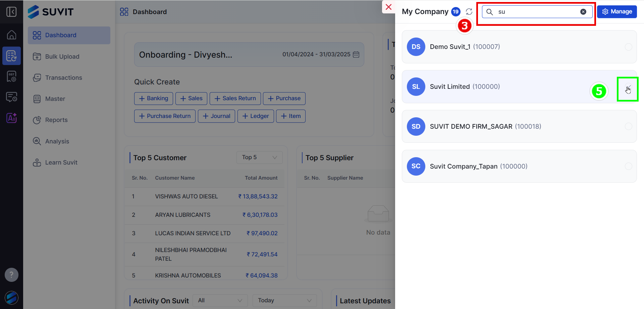Click the SC avatar of Suvit Company_Tapan

416,166
